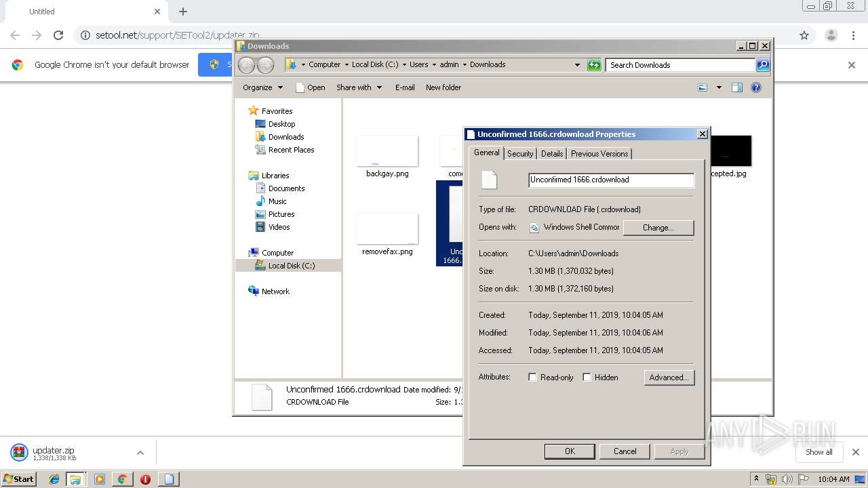Screen dimensions: 868x488
Task: Expand admin breadcrumb dropdown arrow
Action: 464,65
